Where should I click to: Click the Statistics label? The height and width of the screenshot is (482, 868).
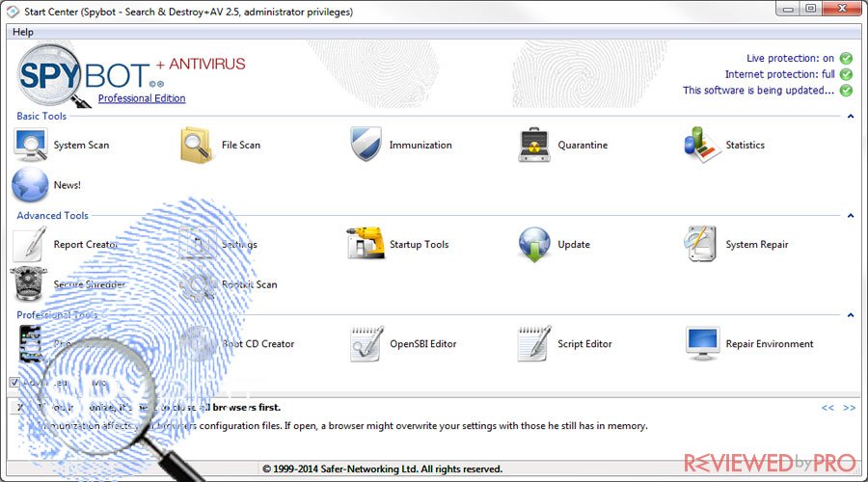point(746,145)
